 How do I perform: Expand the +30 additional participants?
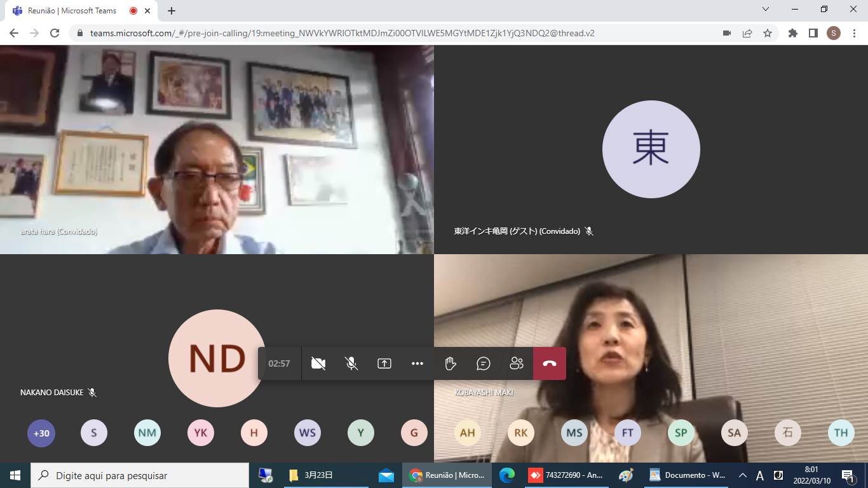click(41, 433)
